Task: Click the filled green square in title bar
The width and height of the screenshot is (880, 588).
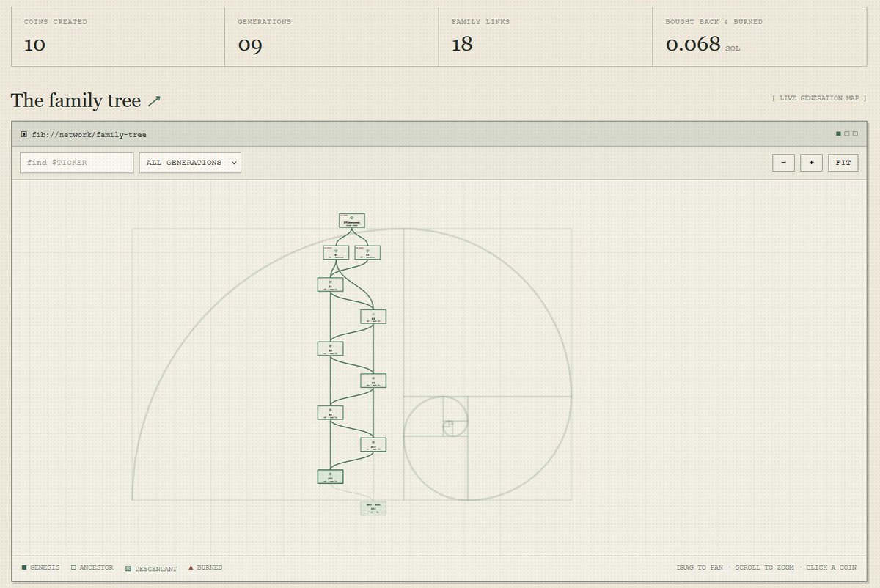Action: click(x=839, y=133)
